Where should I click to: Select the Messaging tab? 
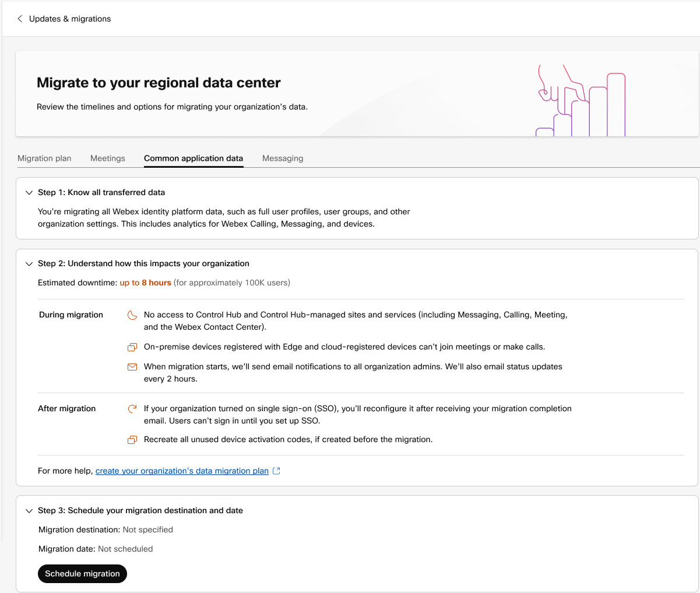click(283, 158)
